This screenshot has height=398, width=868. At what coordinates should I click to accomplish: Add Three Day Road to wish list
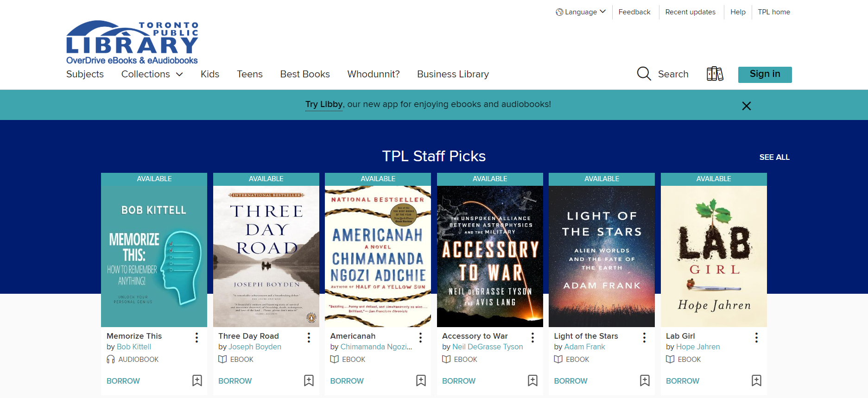(x=309, y=380)
